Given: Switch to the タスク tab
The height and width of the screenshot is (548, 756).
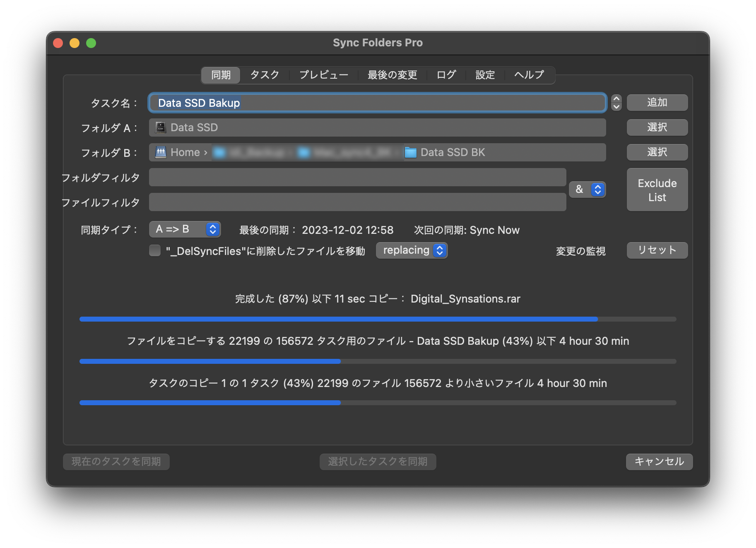Looking at the screenshot, I should coord(264,75).
